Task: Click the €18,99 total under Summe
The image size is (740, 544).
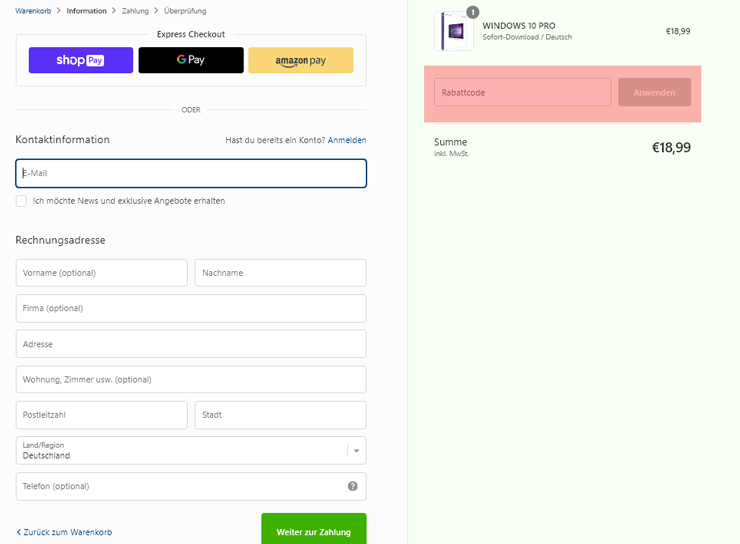Action: pos(671,148)
